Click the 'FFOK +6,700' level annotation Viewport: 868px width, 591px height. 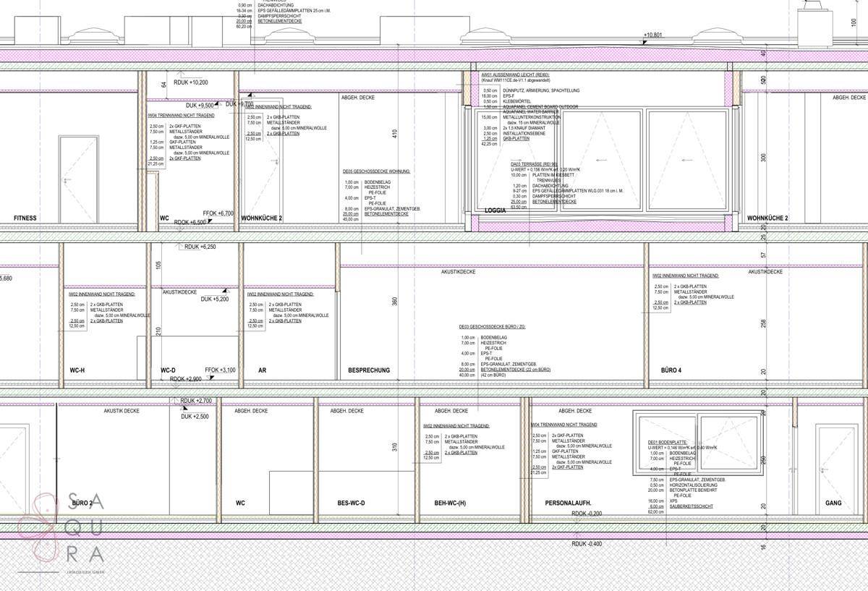218,213
